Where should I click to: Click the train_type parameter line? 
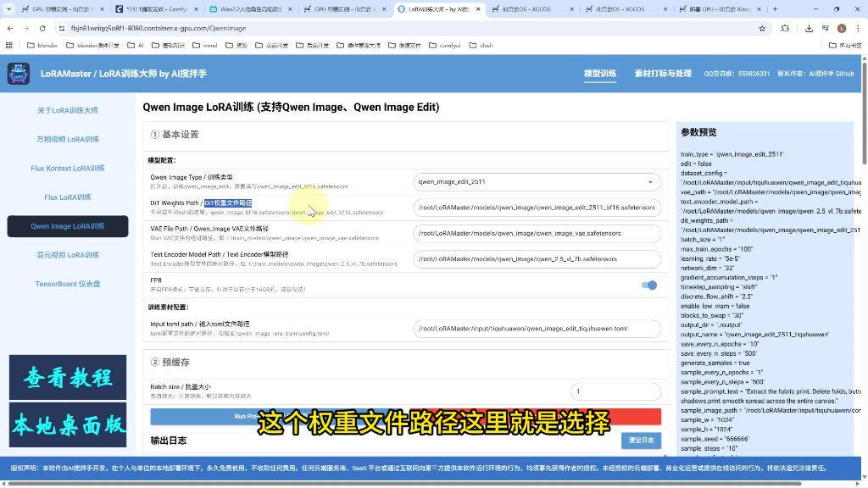pos(732,154)
